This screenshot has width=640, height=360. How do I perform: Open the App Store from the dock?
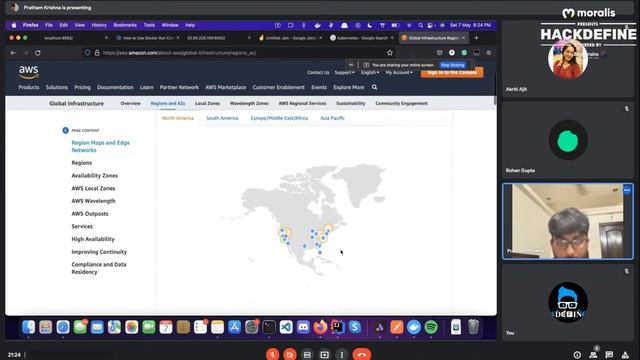click(x=235, y=327)
